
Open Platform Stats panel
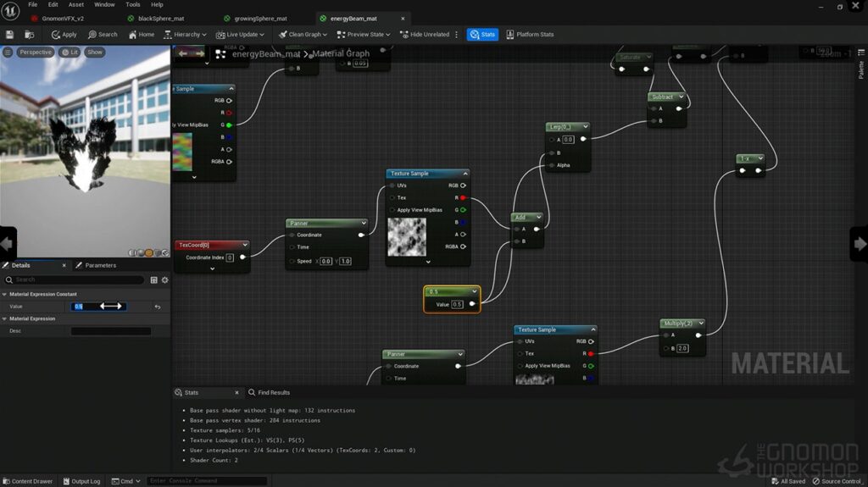[x=530, y=35]
